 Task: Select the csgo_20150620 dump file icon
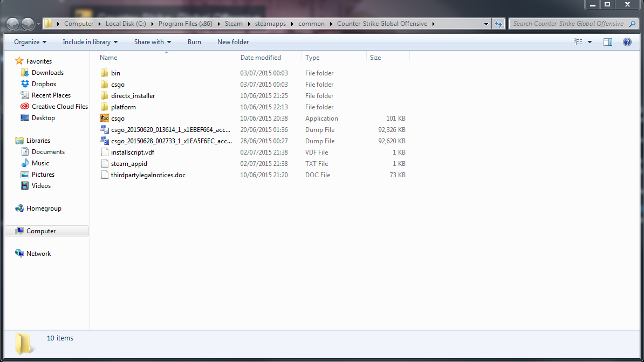[104, 130]
